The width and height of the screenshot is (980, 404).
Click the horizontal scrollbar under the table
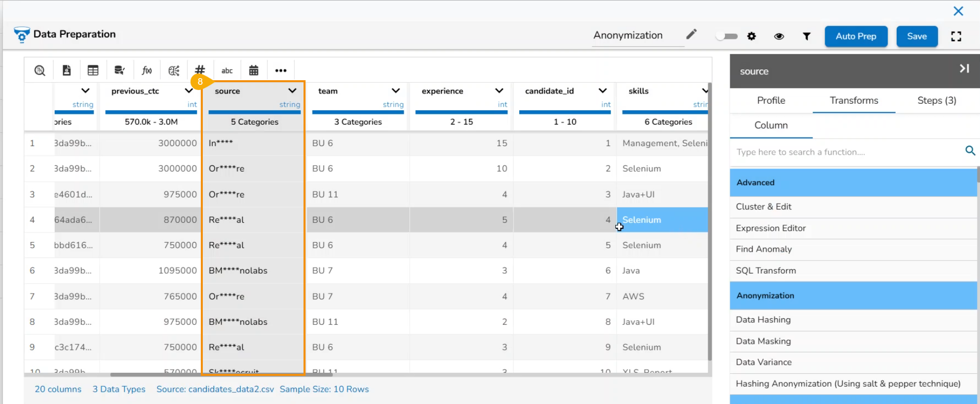click(221, 375)
